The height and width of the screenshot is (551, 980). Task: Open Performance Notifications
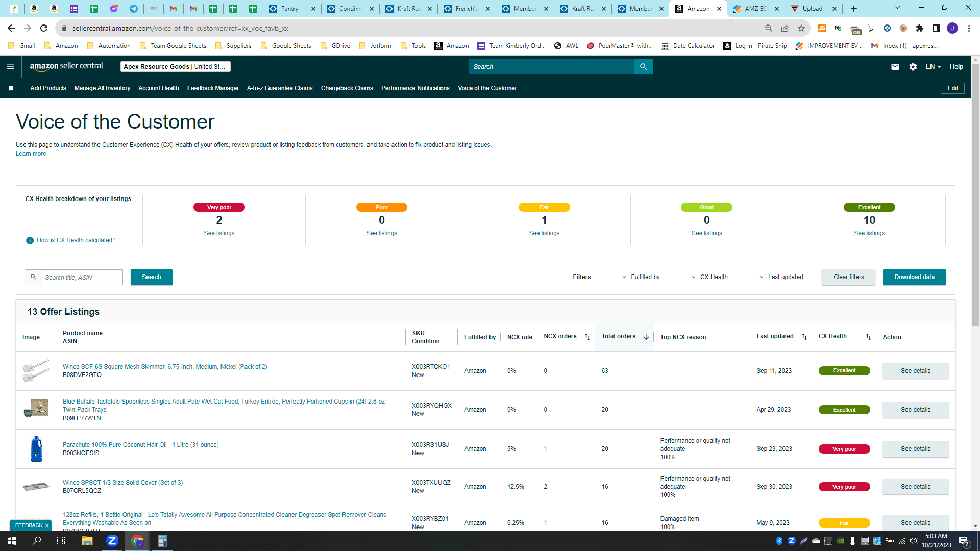point(415,88)
